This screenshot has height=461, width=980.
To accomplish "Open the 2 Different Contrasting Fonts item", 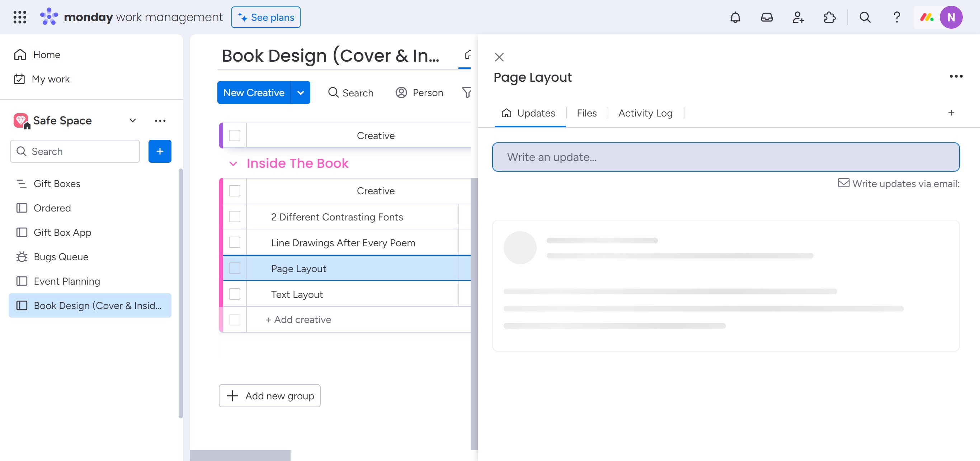I will coord(337,217).
